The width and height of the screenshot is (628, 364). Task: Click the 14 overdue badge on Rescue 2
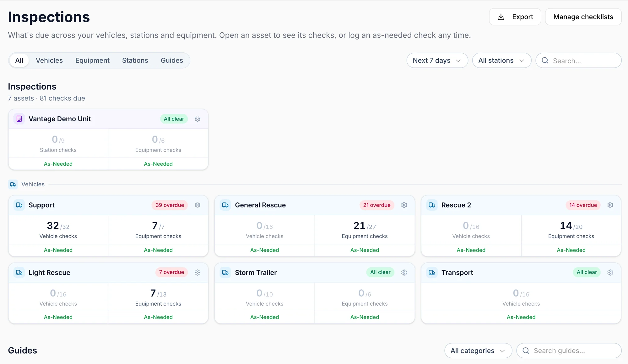tap(583, 205)
